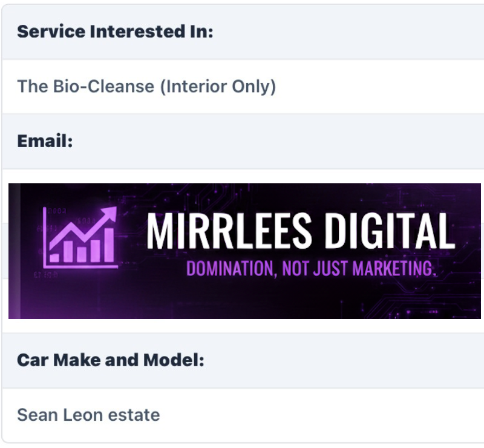The height and width of the screenshot is (448, 484).
Task: Select 'The Bio-Cleanse (Interior Only)' value
Action: (146, 87)
